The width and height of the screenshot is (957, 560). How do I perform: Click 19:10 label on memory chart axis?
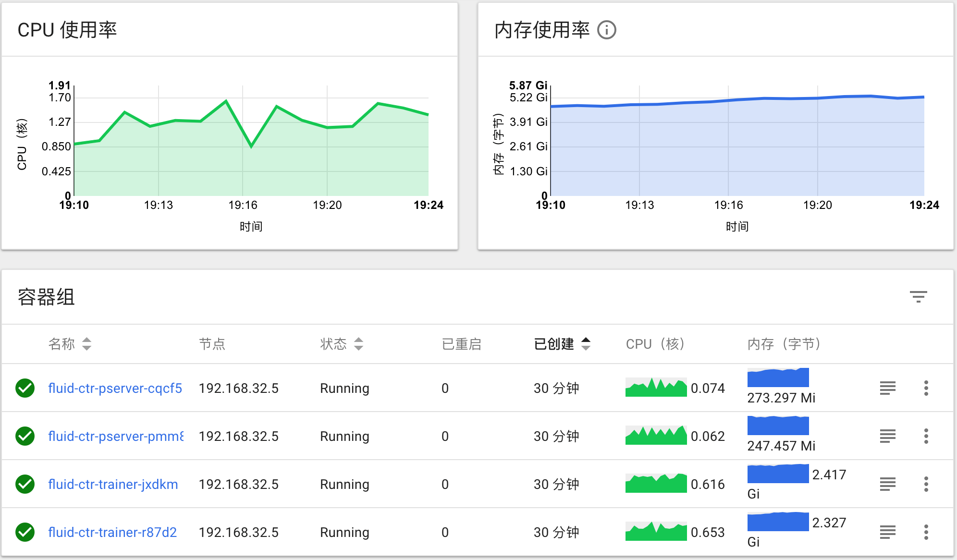point(551,205)
